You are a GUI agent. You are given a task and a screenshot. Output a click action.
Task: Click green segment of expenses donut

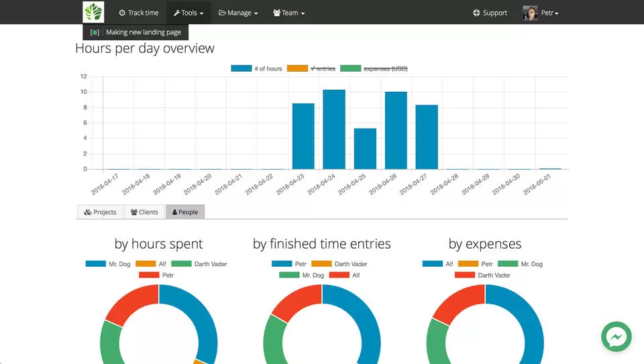[437, 343]
